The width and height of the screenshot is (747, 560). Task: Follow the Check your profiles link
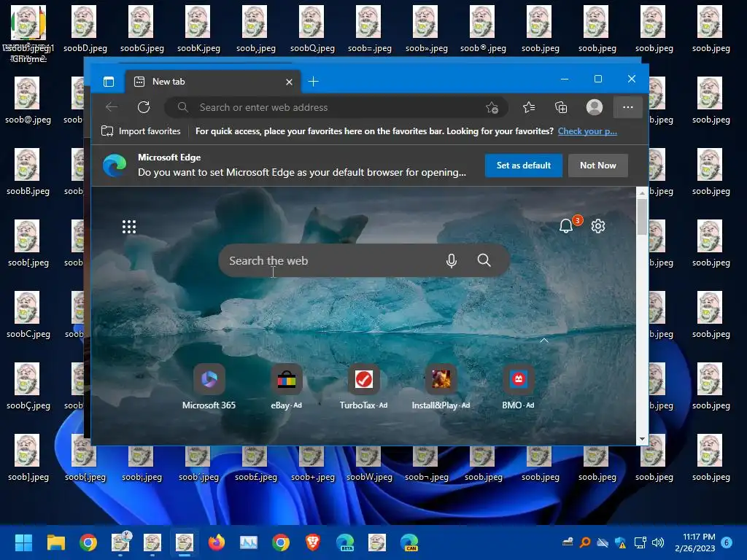587,131
